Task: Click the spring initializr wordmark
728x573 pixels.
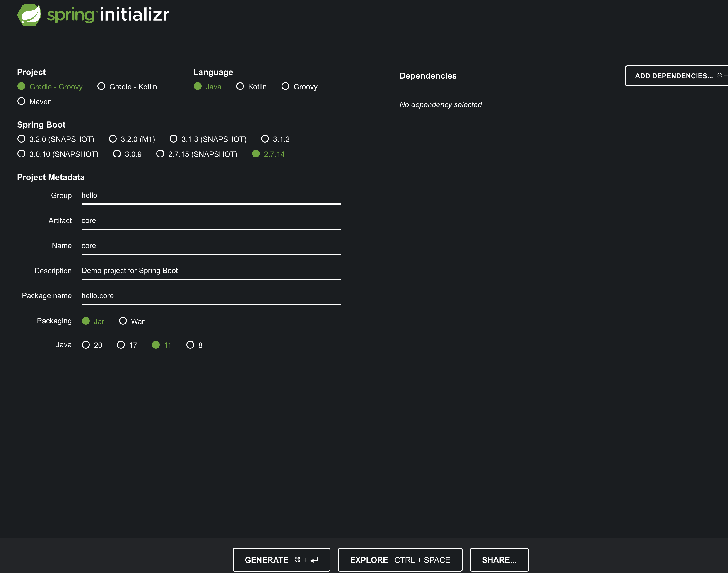Action: pos(108,15)
